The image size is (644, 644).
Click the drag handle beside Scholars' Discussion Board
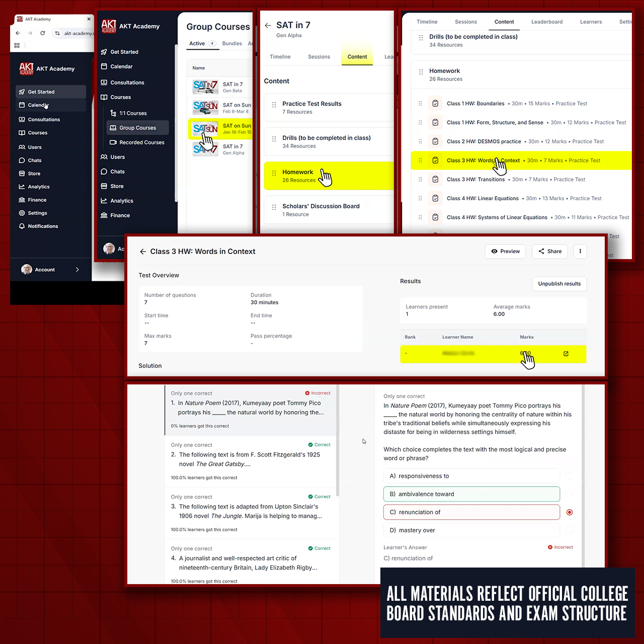coord(274,207)
